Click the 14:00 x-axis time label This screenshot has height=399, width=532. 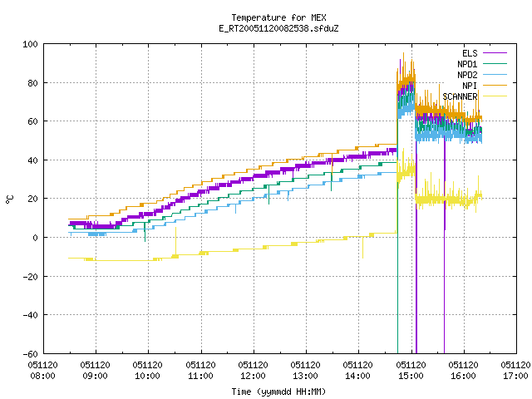point(358,376)
